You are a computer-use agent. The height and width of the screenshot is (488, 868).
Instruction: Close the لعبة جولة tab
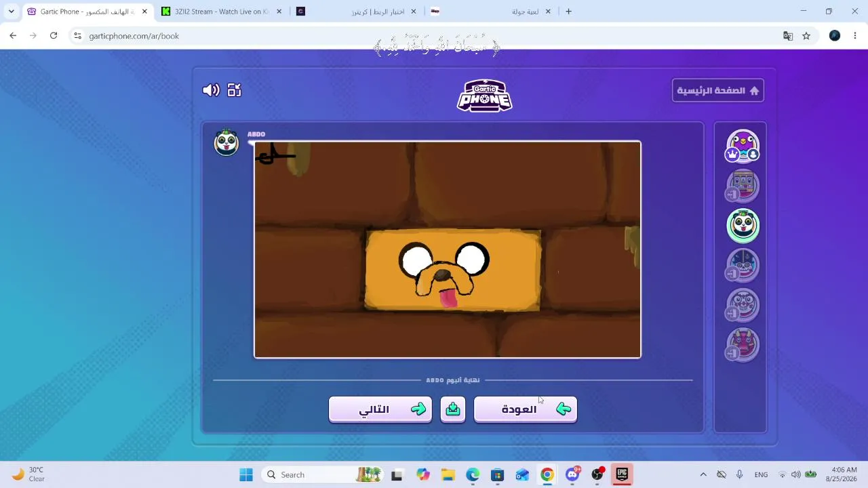tap(548, 12)
